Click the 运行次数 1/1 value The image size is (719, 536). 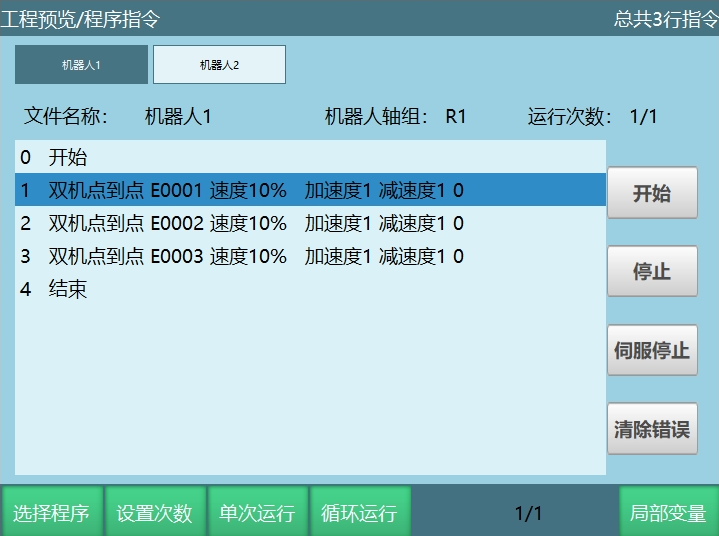[643, 116]
